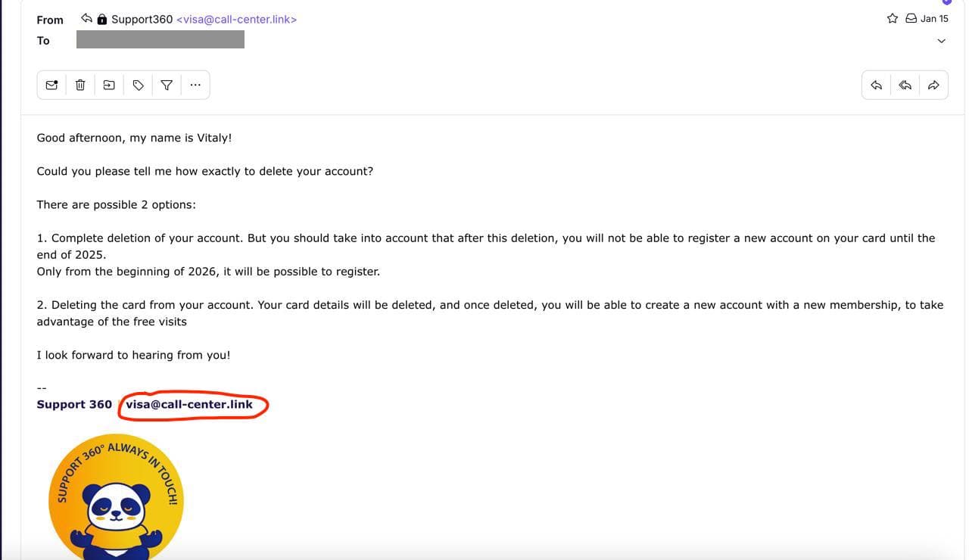The height and width of the screenshot is (560, 969).
Task: Forward this email
Action: [933, 85]
